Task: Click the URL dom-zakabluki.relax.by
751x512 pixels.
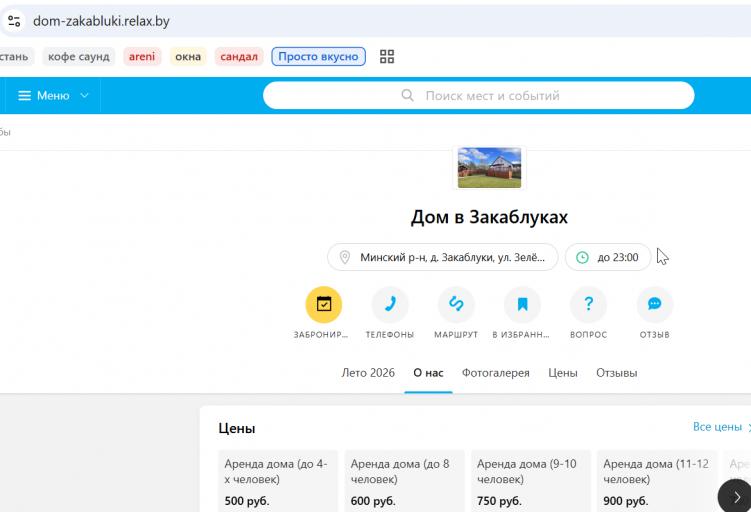Action: click(x=101, y=21)
